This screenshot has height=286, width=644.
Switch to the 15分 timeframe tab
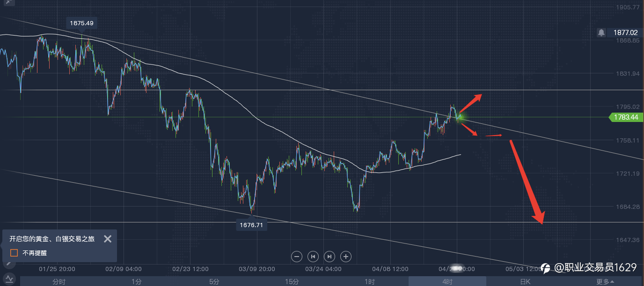(x=292, y=281)
